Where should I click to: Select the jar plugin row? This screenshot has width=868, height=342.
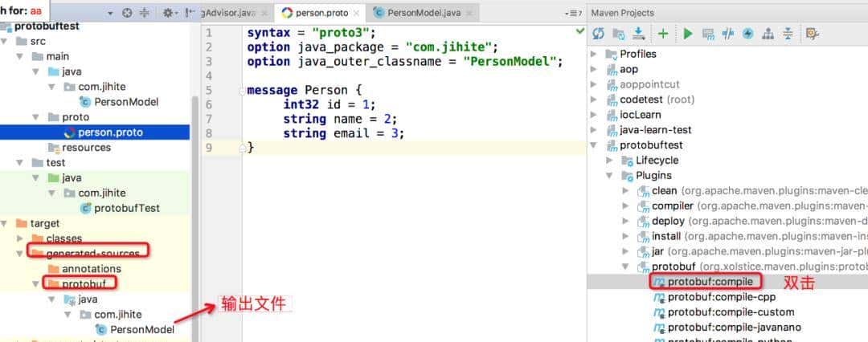coord(752,251)
